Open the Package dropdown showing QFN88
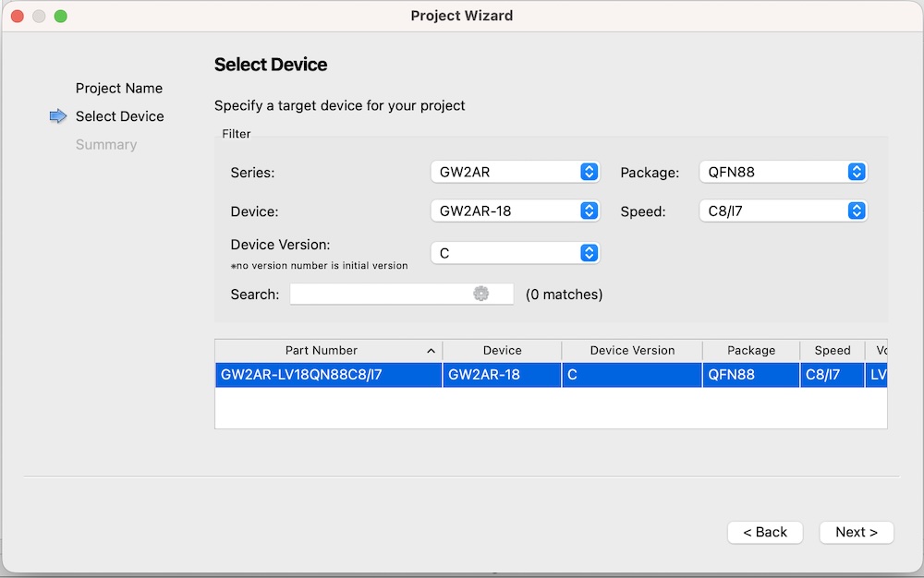 (783, 172)
